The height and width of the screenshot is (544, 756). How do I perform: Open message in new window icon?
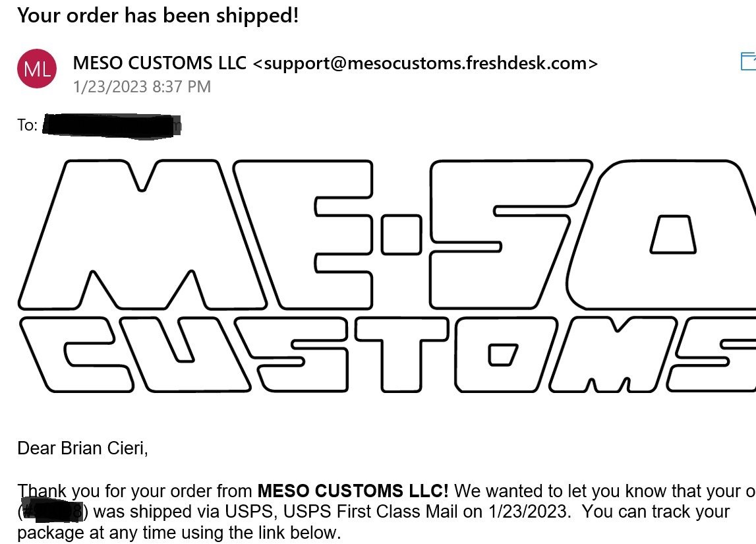748,62
